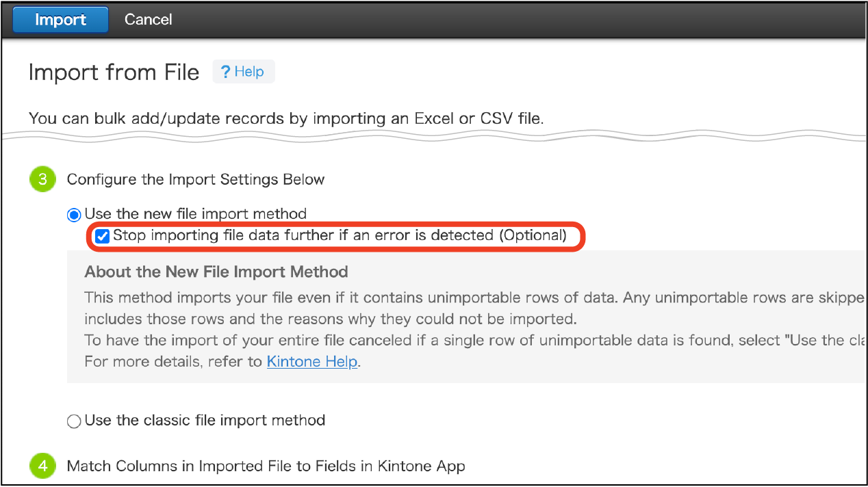Click the green step 3 circle icon

tap(42, 180)
